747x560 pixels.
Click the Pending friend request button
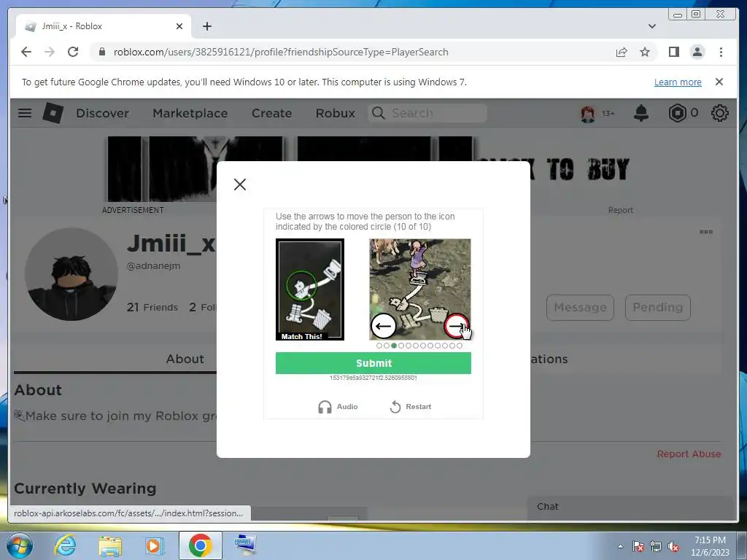(x=657, y=307)
